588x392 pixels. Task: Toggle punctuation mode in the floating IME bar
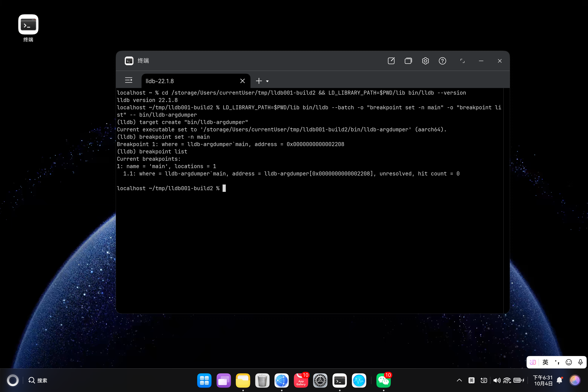(557, 362)
